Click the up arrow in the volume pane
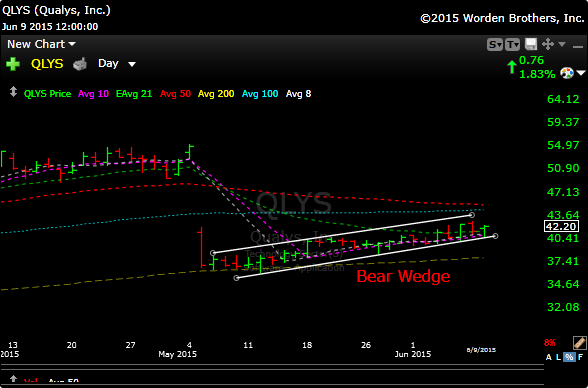The height and width of the screenshot is (388, 588). (13, 379)
